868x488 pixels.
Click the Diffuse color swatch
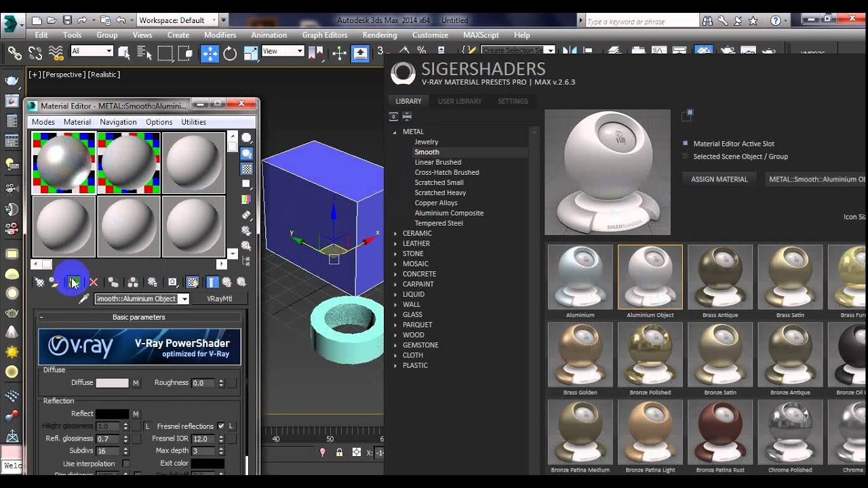(x=112, y=383)
